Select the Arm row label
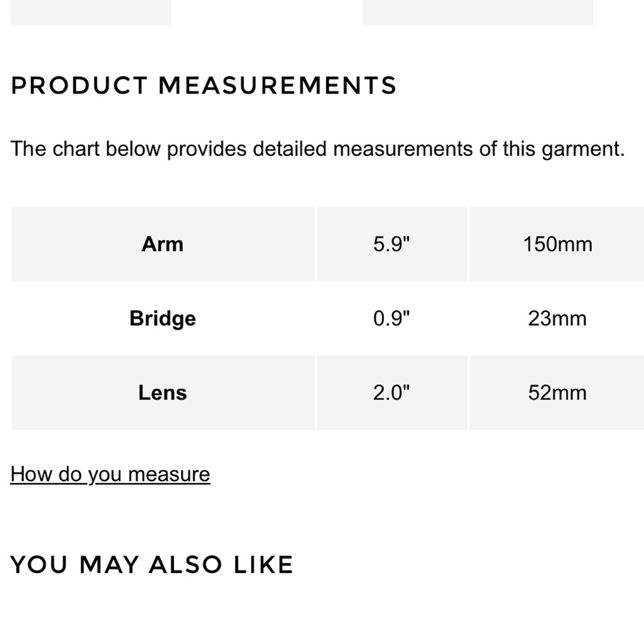The image size is (644, 644). coord(163,244)
